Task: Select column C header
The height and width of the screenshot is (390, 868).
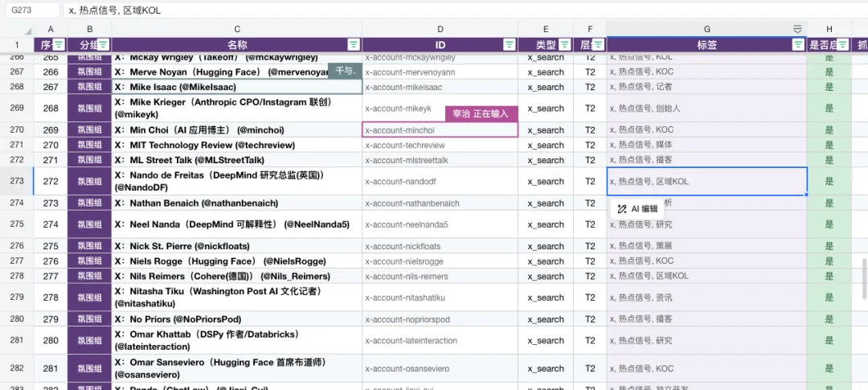Action: pyautogui.click(x=237, y=30)
